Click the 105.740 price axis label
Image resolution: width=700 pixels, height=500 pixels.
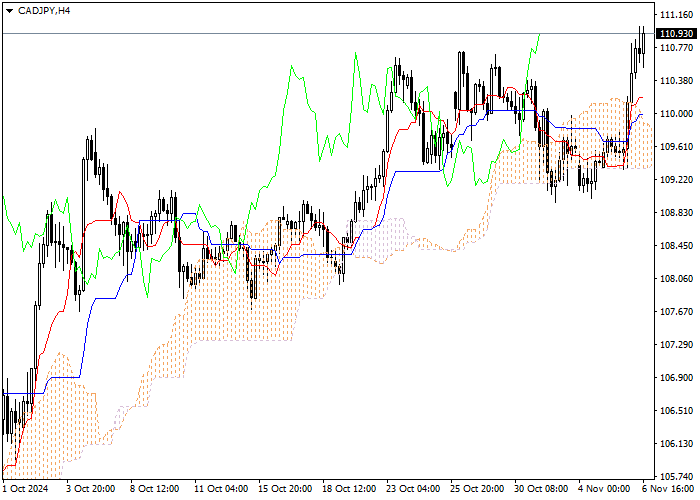pos(676,476)
